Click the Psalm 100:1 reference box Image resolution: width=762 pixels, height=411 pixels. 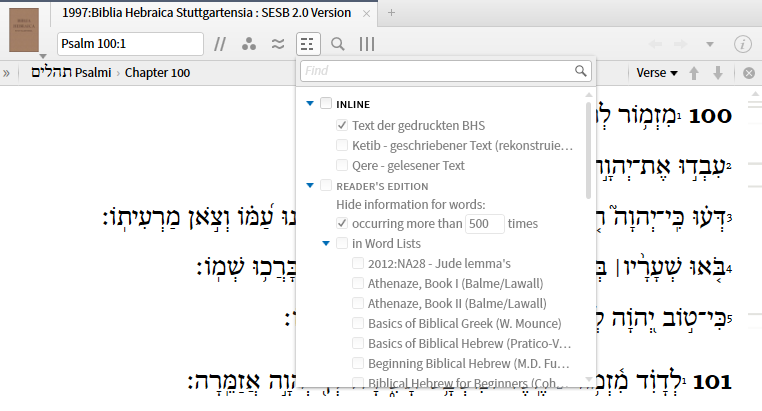(x=130, y=44)
